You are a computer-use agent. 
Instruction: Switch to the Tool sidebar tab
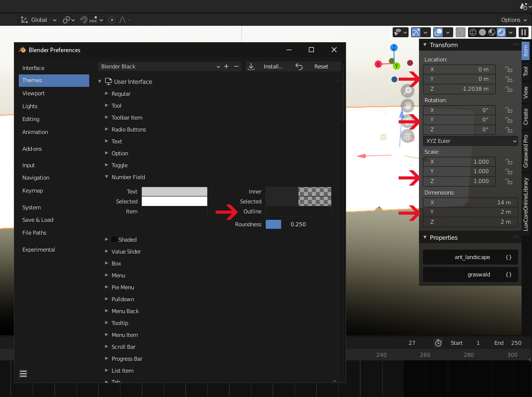coord(526,71)
